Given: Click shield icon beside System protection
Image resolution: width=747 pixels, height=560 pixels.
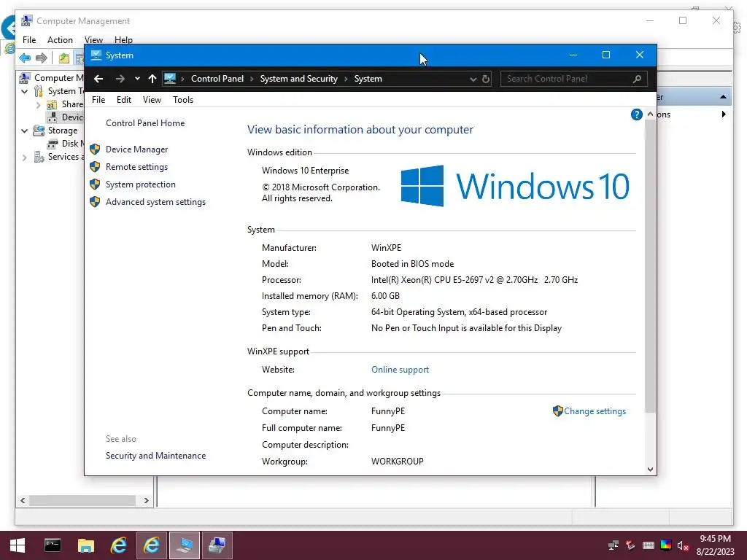Looking at the screenshot, I should (x=95, y=184).
